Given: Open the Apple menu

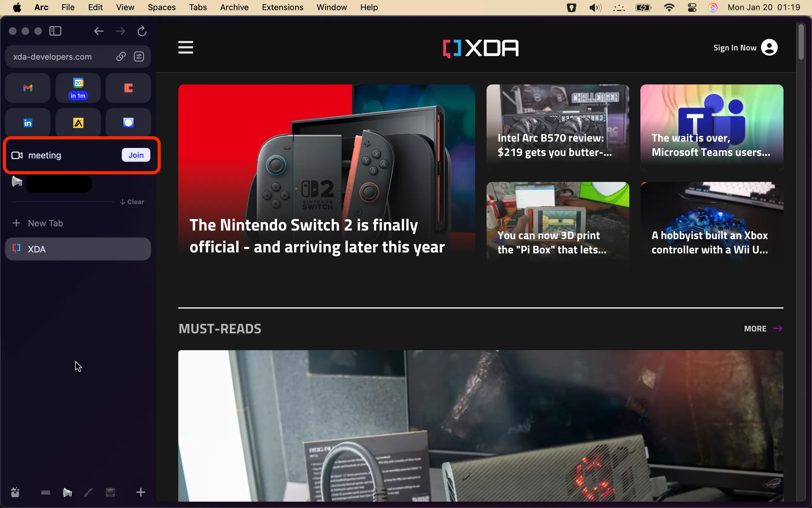Looking at the screenshot, I should [17, 7].
